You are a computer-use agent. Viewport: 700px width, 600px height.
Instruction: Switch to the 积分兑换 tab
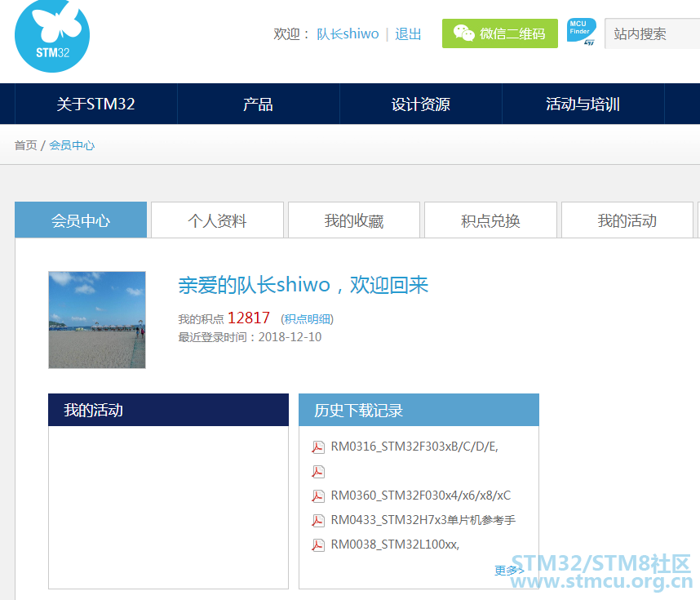(490, 220)
